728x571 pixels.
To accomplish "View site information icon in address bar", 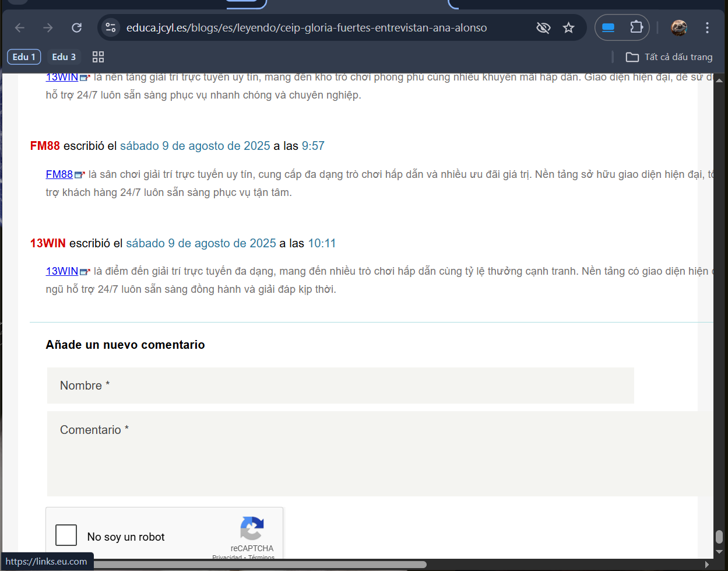I will point(111,27).
